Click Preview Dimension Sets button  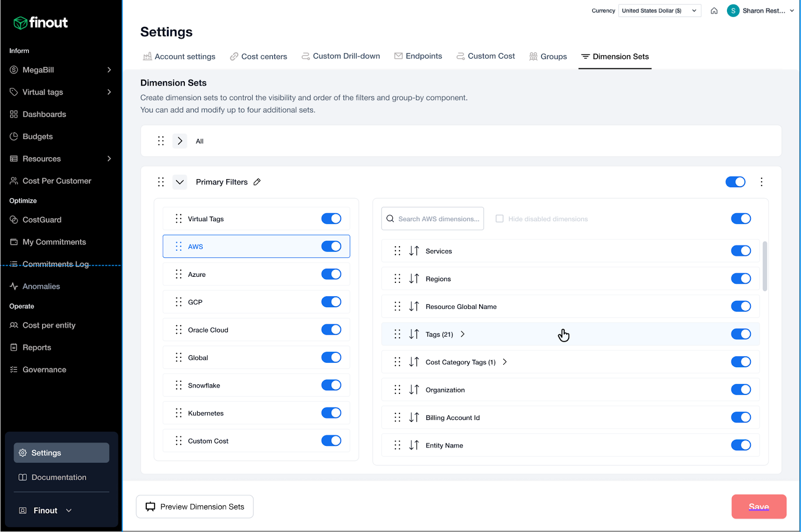point(195,506)
